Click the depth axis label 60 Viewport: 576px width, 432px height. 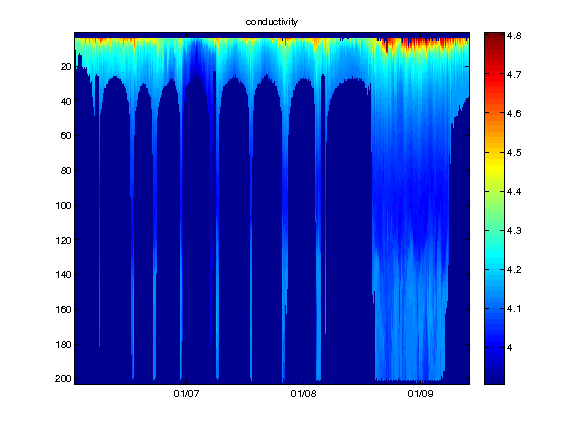tap(66, 136)
